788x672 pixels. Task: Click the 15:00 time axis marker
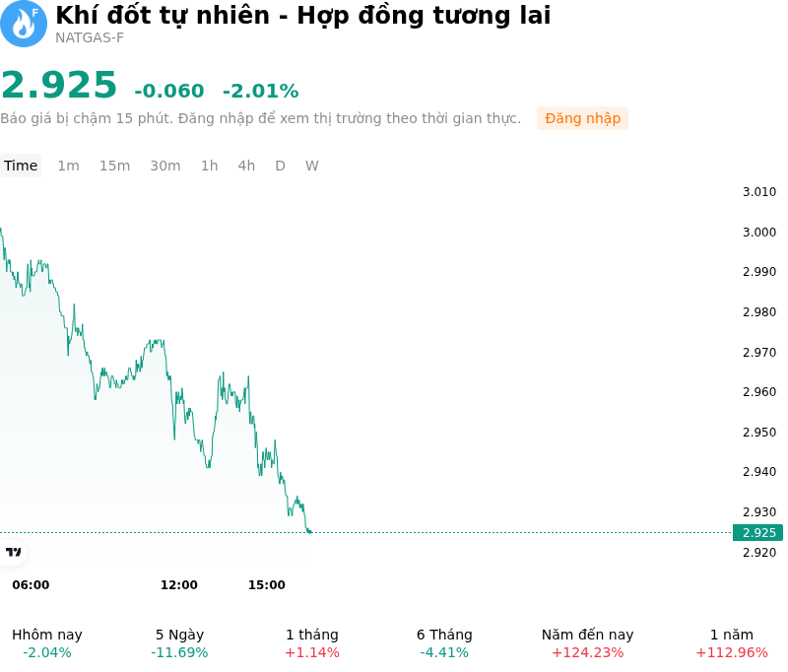point(267,585)
